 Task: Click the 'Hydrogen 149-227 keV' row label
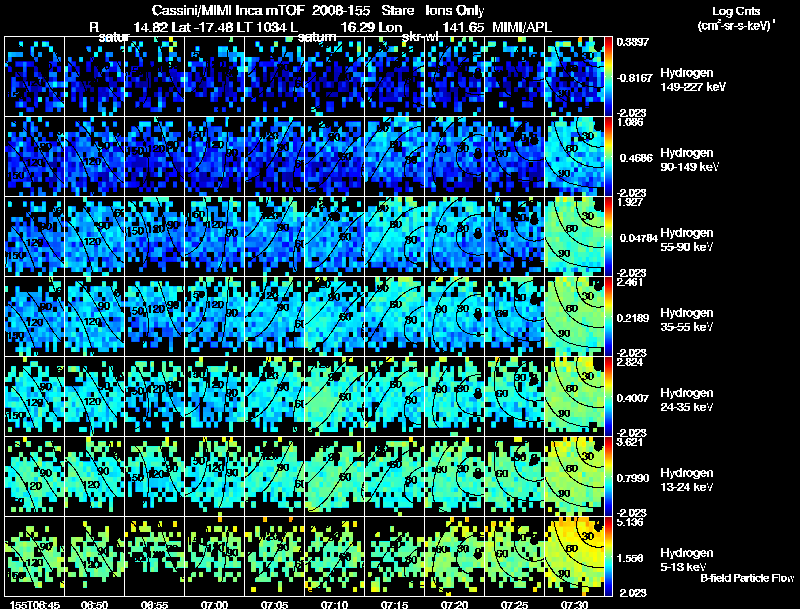pos(693,80)
